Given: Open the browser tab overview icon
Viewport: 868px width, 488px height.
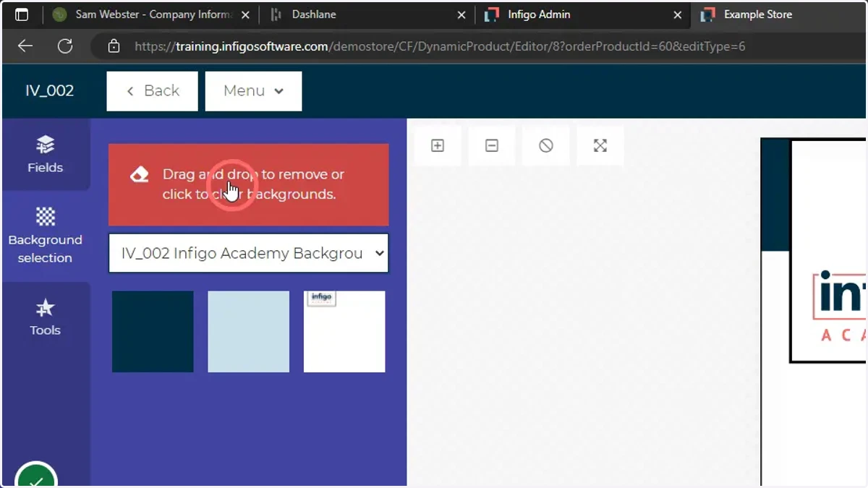Looking at the screenshot, I should pos(22,14).
